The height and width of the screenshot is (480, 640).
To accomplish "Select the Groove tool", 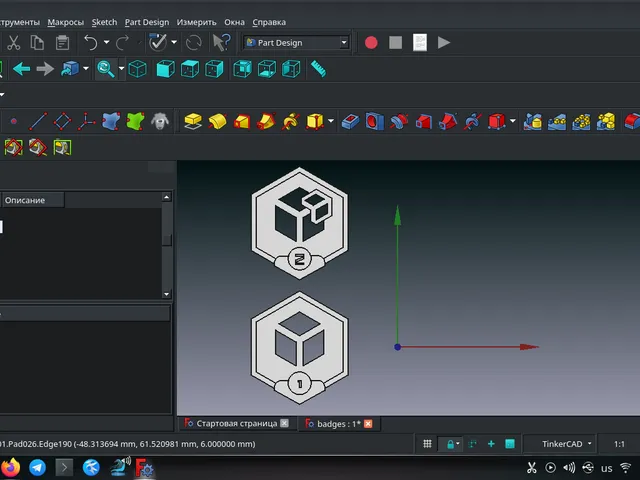I will (399, 121).
